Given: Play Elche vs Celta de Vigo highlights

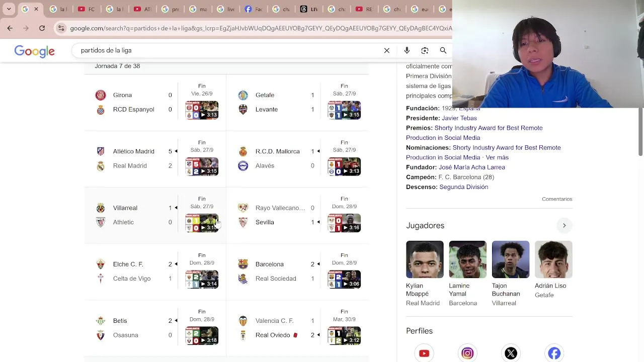Looking at the screenshot, I should click(x=202, y=279).
